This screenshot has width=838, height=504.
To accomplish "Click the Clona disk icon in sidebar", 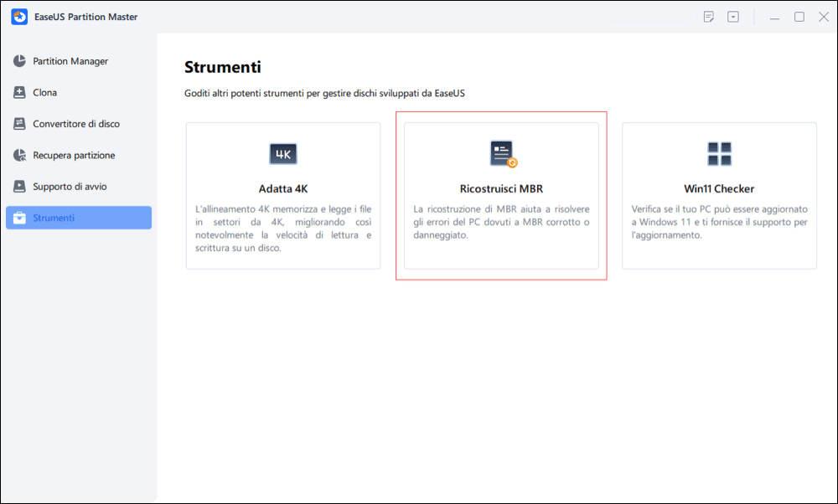I will [19, 92].
